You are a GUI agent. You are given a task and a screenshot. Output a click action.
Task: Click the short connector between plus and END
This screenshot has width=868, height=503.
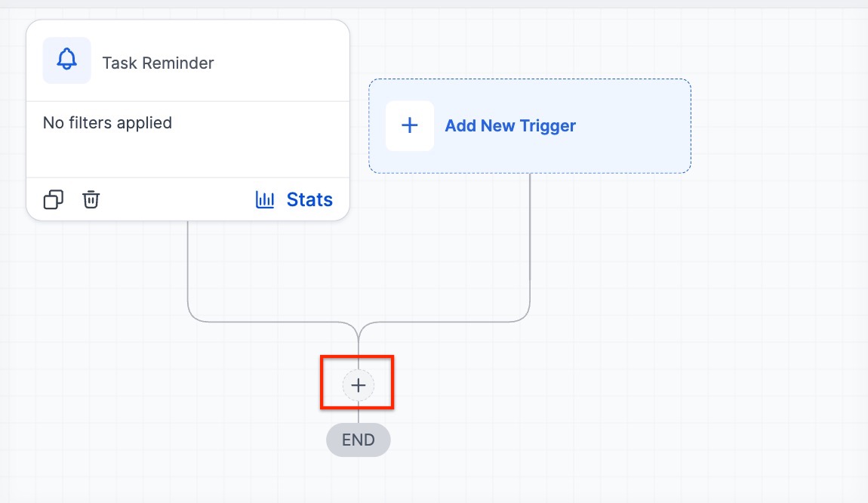point(359,412)
